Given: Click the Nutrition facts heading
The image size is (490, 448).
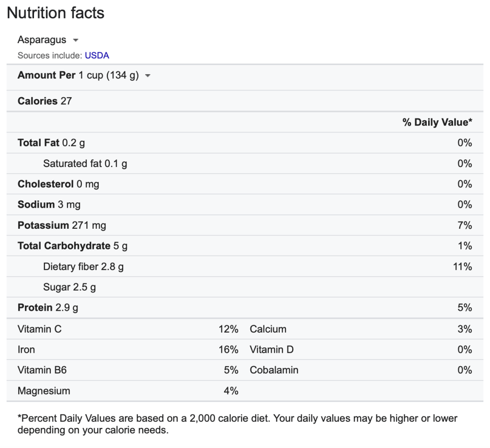Looking at the screenshot, I should coord(56,13).
